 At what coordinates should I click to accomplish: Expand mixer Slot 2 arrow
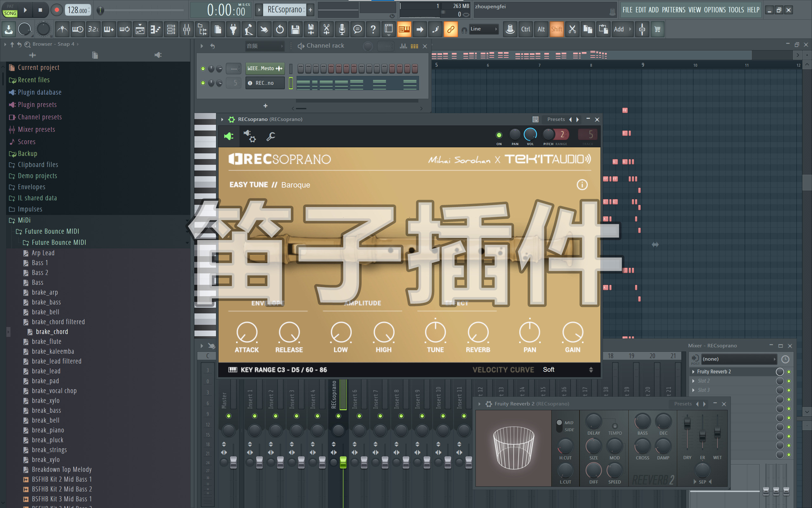coord(693,381)
